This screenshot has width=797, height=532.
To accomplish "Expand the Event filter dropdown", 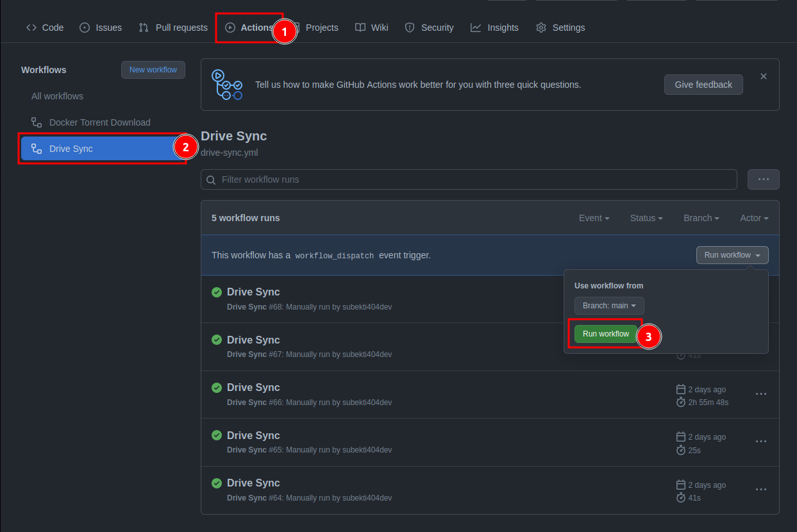I will [594, 218].
